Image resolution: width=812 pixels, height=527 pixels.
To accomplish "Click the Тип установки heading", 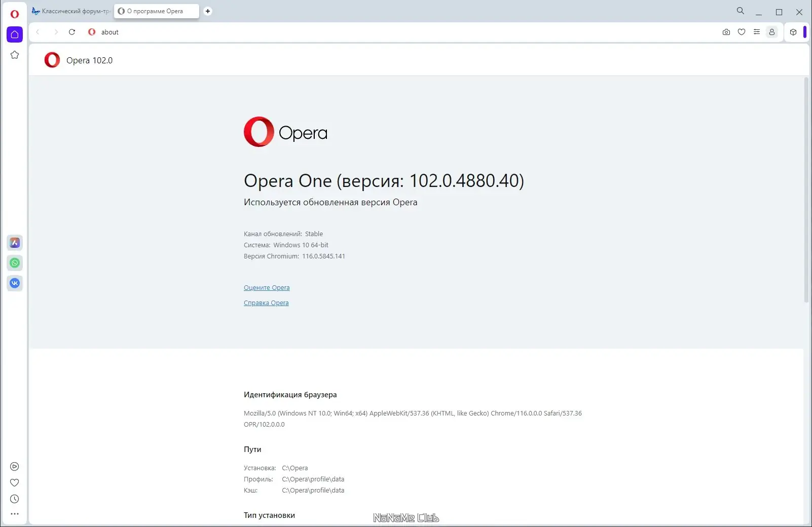I will pos(269,515).
